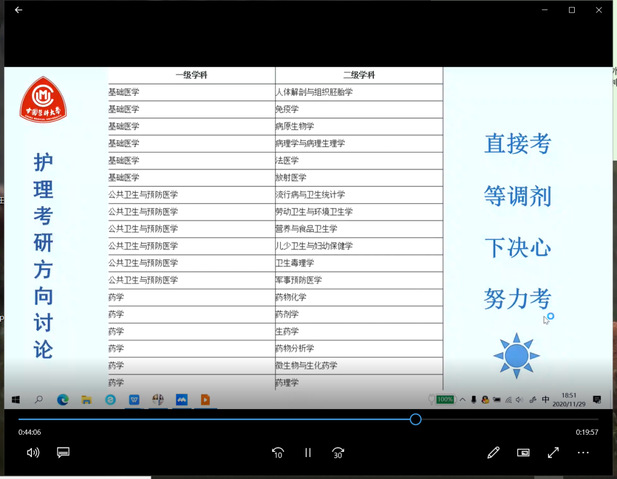Click the taskbar search magnifier icon
Screen dimensions: 617x479
tap(38, 399)
